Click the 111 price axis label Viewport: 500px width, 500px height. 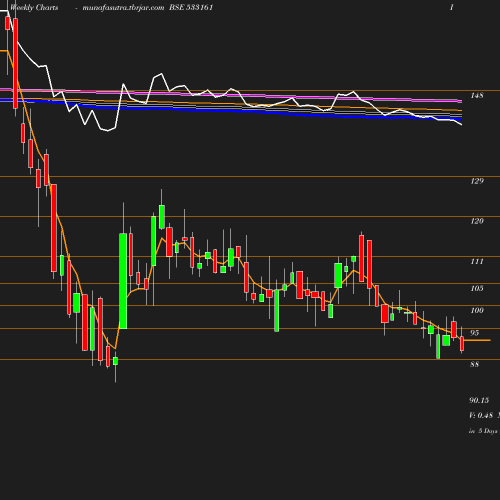[477, 261]
